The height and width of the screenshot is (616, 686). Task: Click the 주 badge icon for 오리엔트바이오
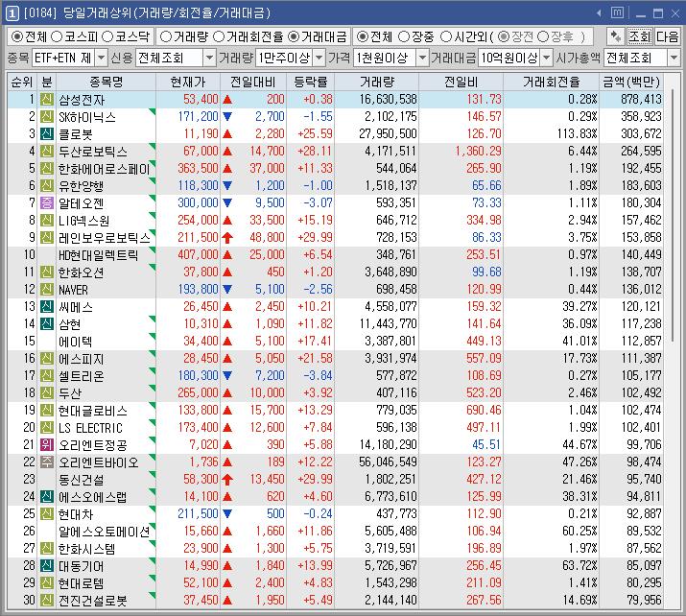[46, 462]
